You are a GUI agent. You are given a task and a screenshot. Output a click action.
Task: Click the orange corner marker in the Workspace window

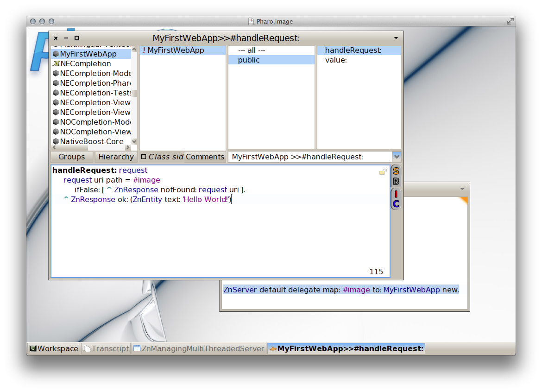(x=463, y=200)
